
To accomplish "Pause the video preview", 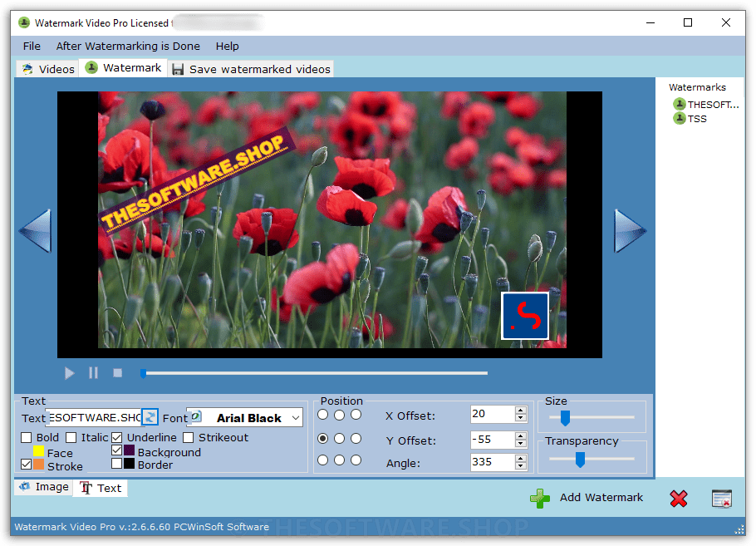I will [93, 373].
